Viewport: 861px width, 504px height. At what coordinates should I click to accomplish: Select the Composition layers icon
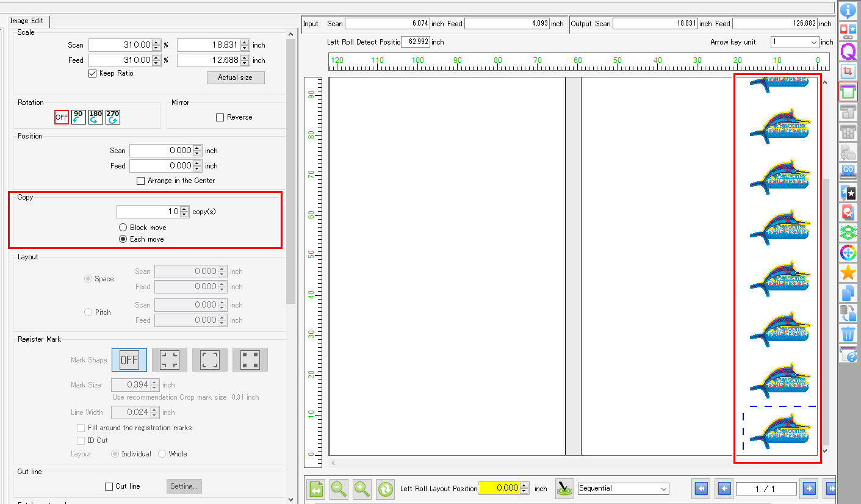point(848,232)
